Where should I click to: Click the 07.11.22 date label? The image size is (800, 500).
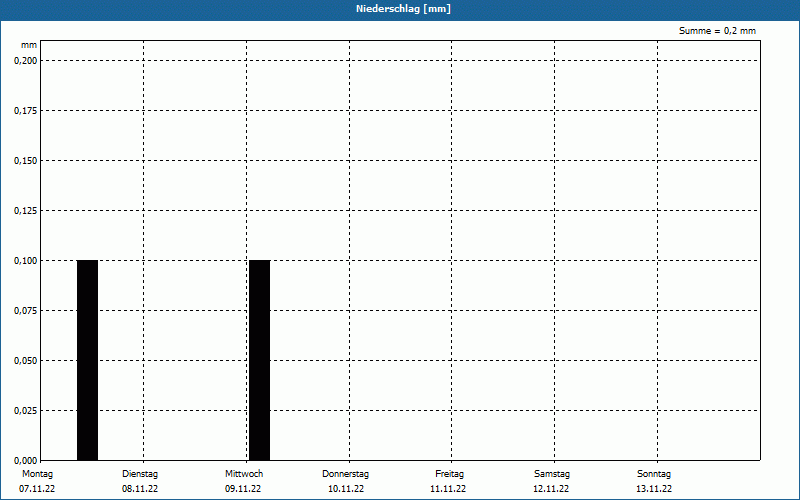coord(37,489)
